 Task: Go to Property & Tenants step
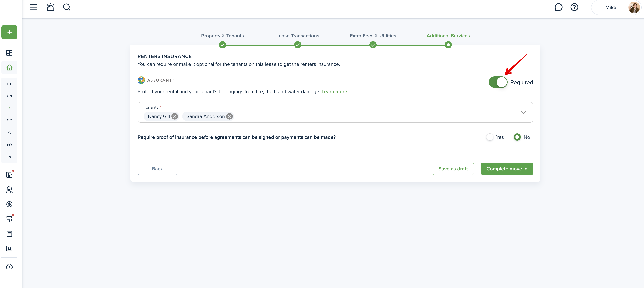pos(222,36)
